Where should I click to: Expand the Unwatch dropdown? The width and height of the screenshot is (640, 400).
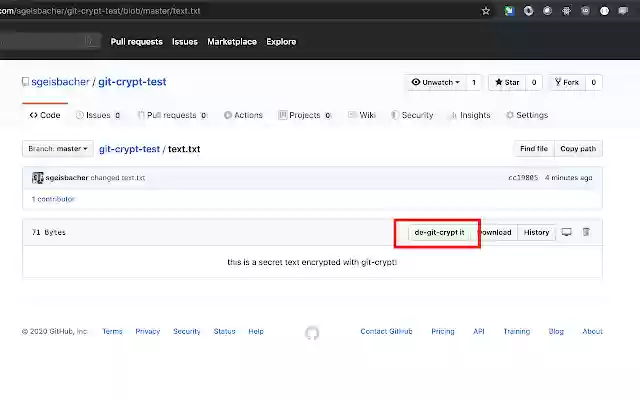(x=436, y=82)
